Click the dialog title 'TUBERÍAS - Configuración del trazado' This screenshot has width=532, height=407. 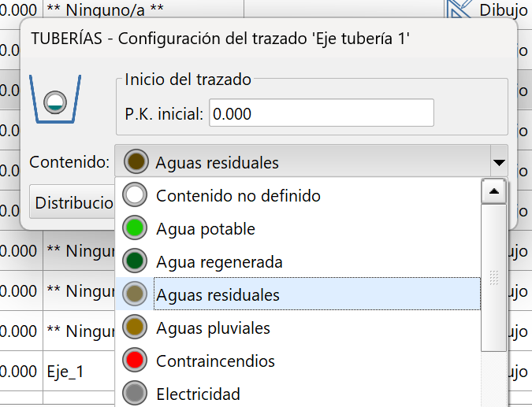[220, 39]
